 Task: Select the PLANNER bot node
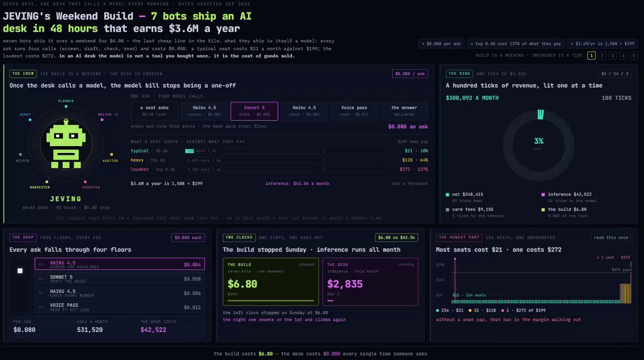pos(66,106)
